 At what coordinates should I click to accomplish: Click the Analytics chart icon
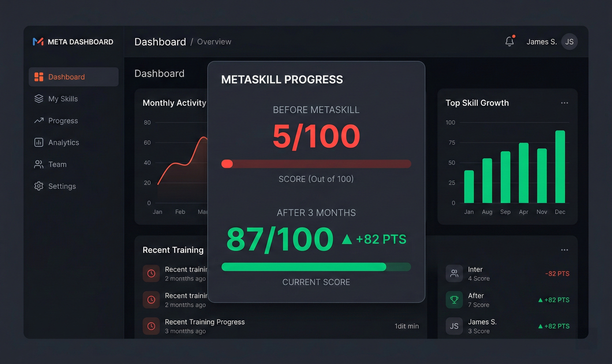click(39, 142)
